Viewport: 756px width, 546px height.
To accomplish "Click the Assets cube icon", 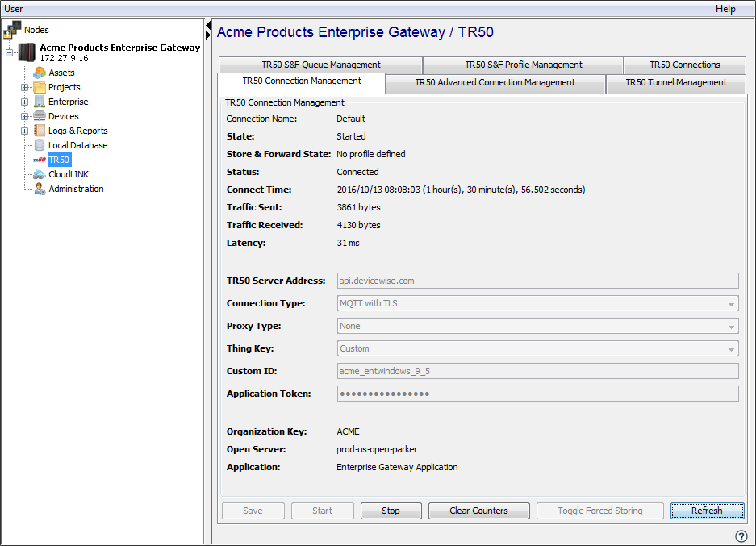I will tap(40, 73).
